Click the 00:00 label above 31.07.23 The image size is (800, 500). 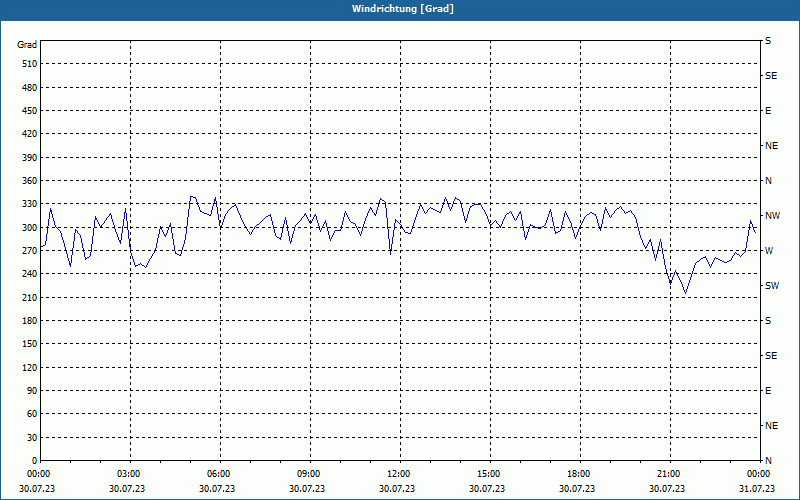tap(758, 474)
